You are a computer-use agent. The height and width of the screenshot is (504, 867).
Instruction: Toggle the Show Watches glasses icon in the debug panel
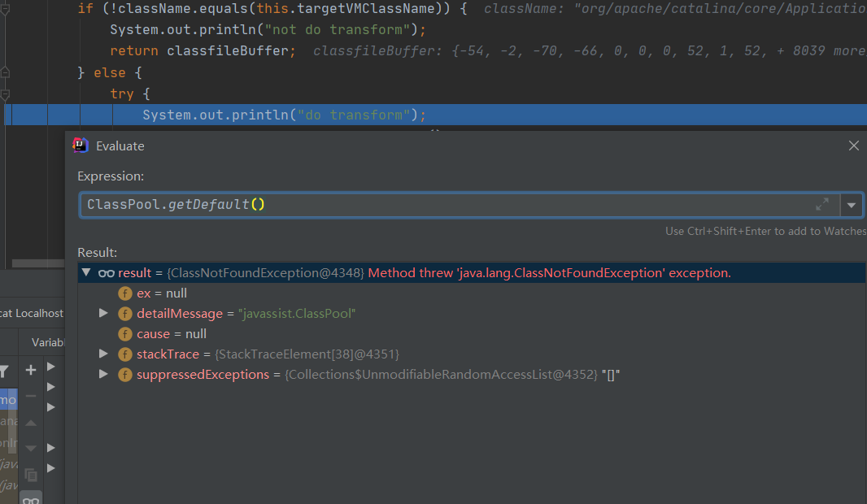tap(31, 498)
